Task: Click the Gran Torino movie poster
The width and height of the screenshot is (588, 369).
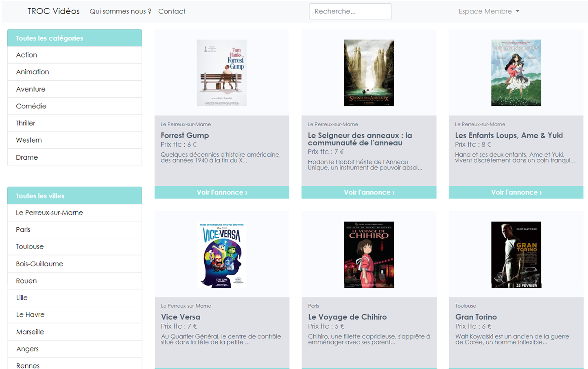Action: point(516,255)
